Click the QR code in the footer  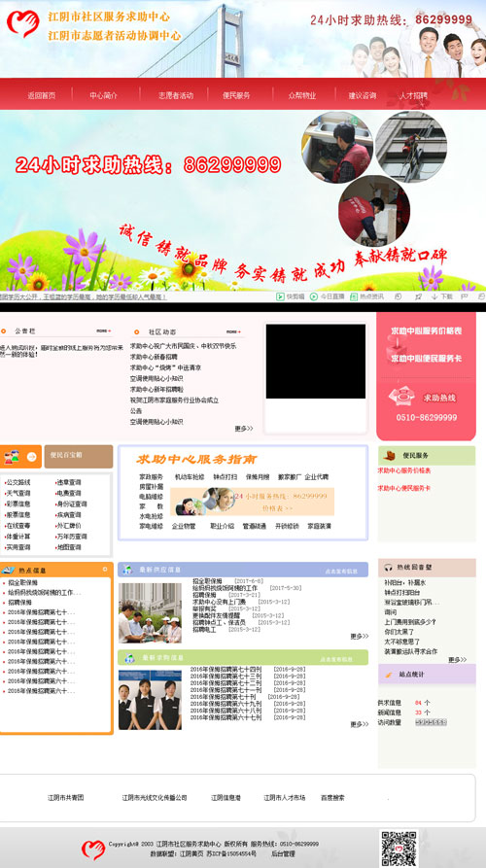[x=399, y=849]
